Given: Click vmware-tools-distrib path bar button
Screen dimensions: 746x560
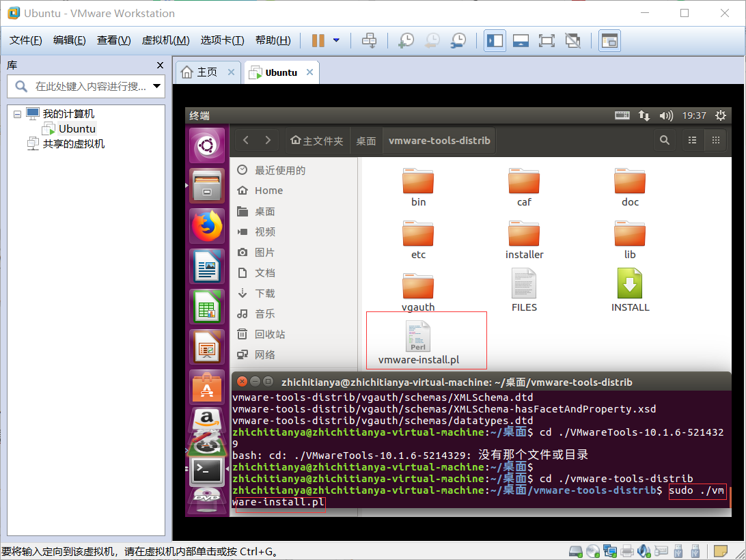Looking at the screenshot, I should pyautogui.click(x=439, y=141).
